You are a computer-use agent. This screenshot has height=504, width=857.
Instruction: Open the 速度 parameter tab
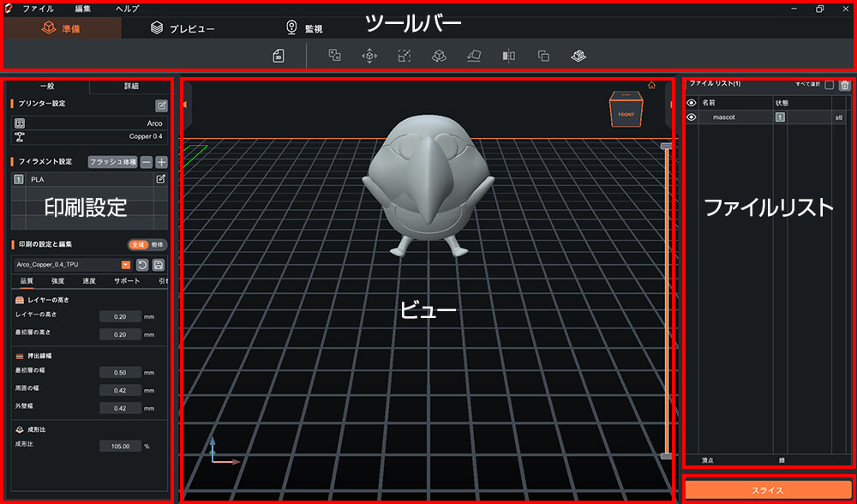tap(89, 281)
